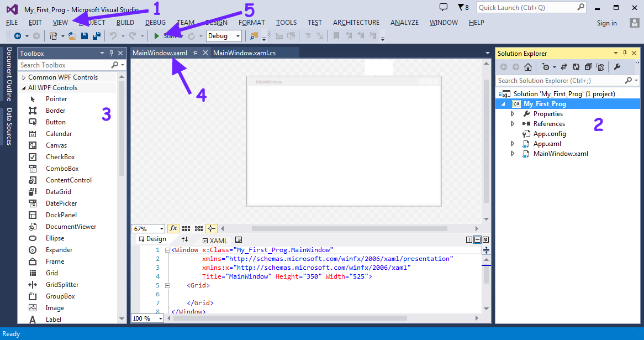Toggle the fx effects button
The image size is (644, 340).
[x=173, y=228]
